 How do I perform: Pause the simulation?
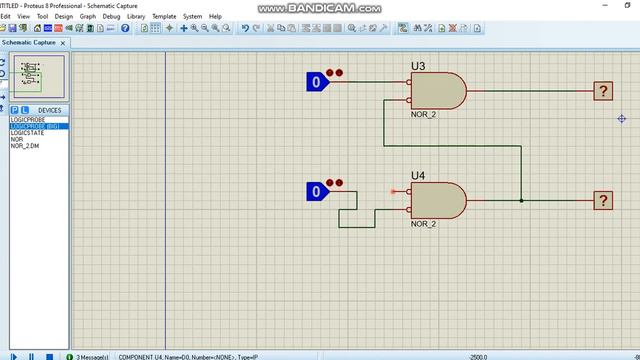[x=31, y=357]
